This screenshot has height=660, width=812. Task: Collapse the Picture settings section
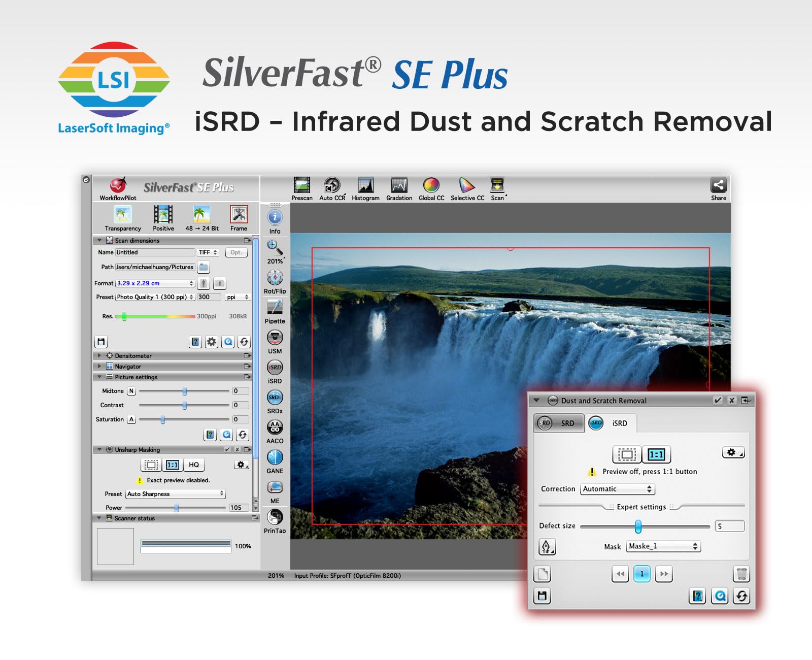[99, 377]
